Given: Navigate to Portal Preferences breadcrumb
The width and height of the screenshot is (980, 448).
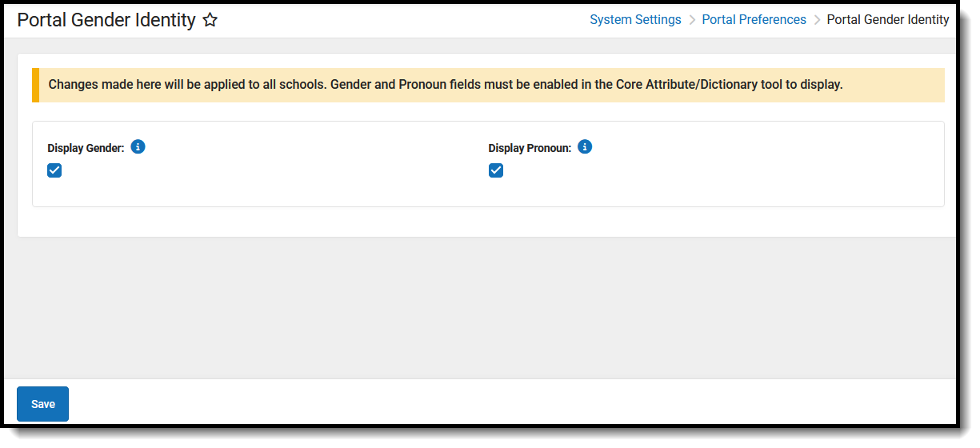Looking at the screenshot, I should [754, 20].
